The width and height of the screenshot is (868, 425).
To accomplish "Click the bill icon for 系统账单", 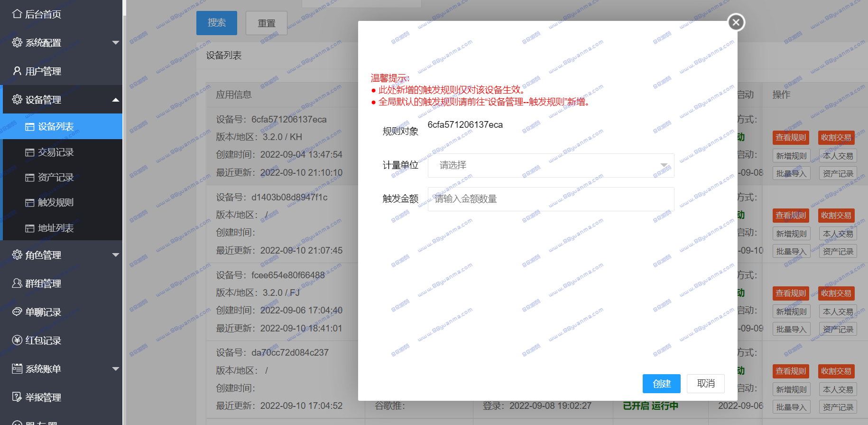I will coord(17,368).
